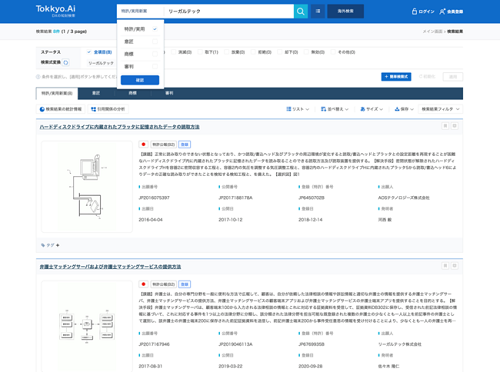Open the list menu icon beside search
Viewport: 500px width, 372px height.
(x=318, y=11)
